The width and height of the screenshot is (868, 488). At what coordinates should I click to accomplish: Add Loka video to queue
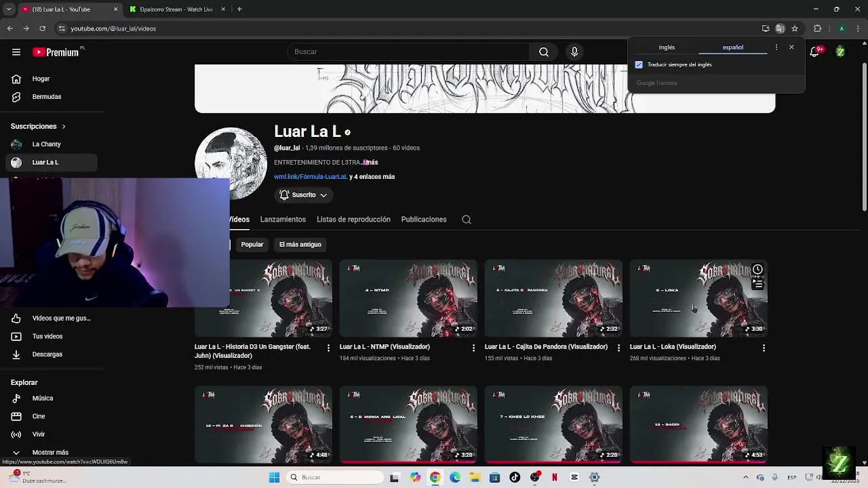(757, 284)
